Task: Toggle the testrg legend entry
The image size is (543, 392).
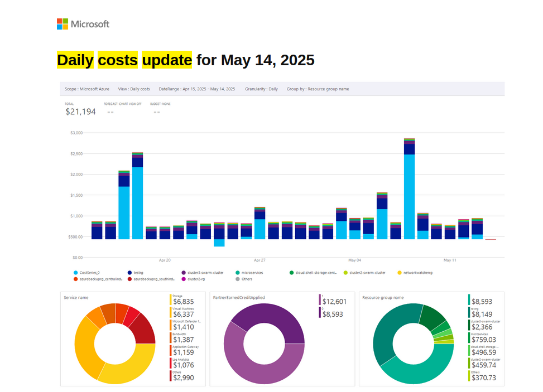Action: [x=136, y=273]
